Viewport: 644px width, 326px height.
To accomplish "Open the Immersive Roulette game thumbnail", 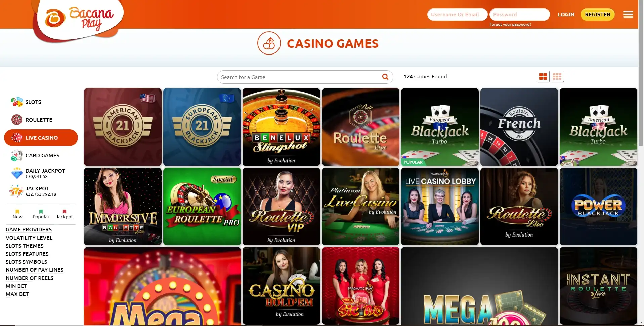I will click(x=123, y=206).
